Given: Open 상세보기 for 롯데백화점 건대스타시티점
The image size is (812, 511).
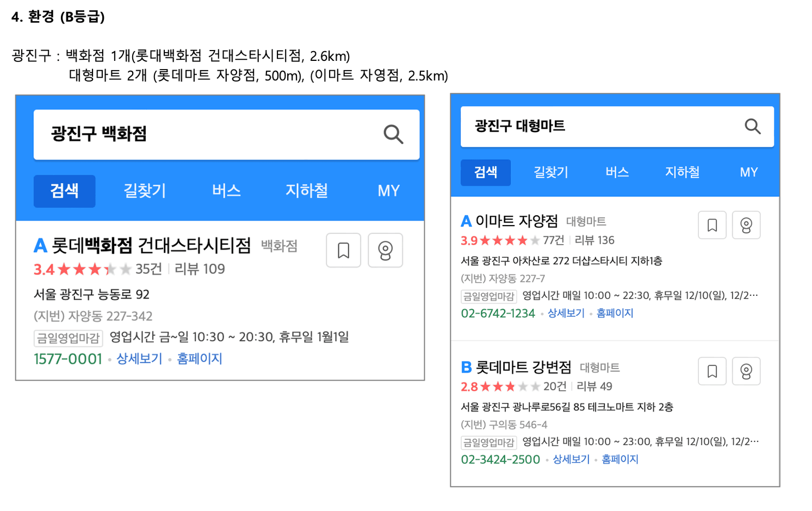Looking at the screenshot, I should (139, 359).
